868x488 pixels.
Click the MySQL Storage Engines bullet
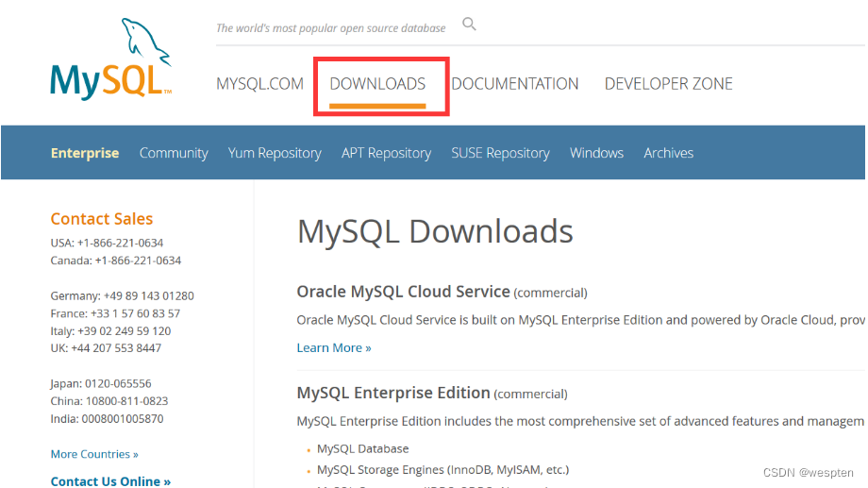(x=442, y=470)
